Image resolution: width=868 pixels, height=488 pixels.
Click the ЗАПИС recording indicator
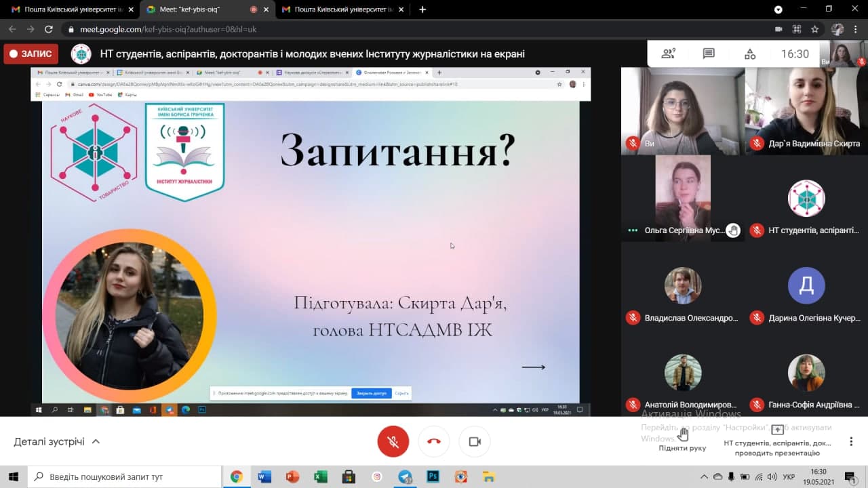click(x=31, y=54)
